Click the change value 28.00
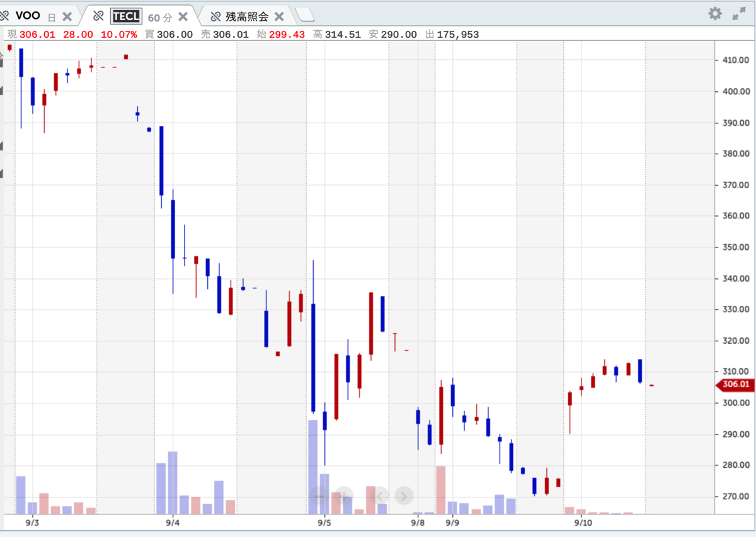This screenshot has width=756, height=537. point(78,34)
